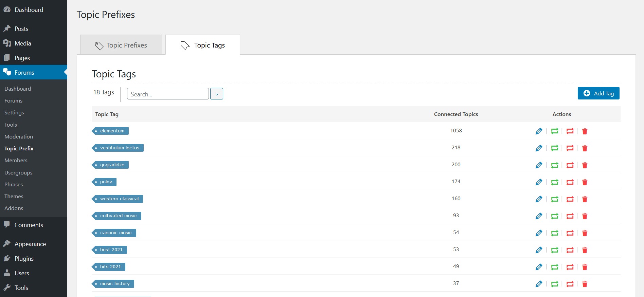The height and width of the screenshot is (297, 644).
Task: Click the green arrows icon for gogradidze tag
Action: (554, 165)
